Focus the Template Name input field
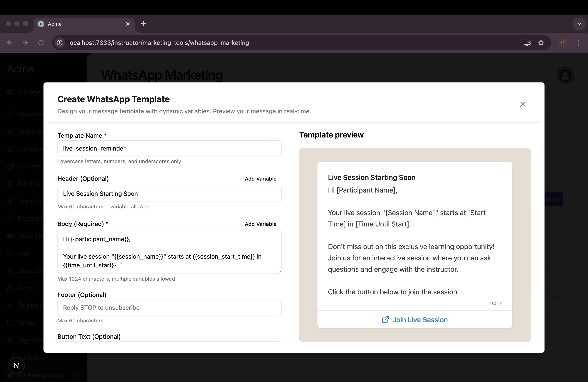The image size is (588, 382). coord(169,148)
